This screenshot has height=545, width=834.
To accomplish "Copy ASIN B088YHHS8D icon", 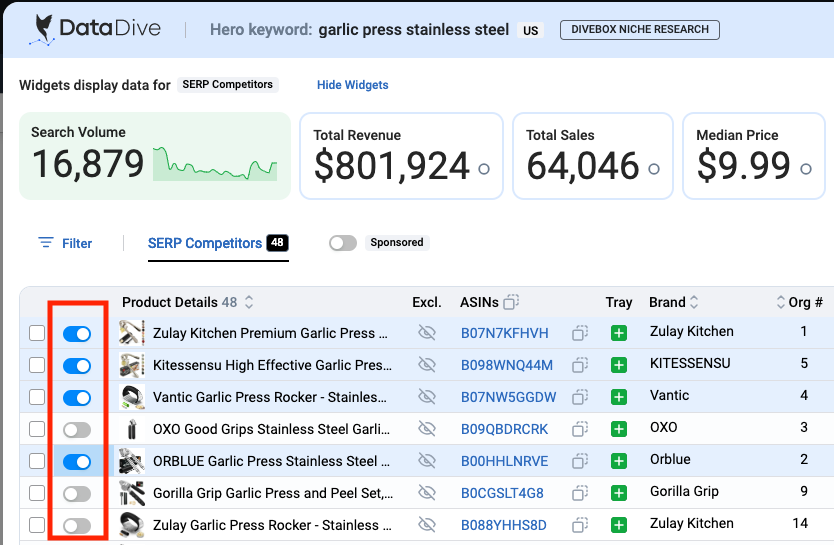I will (x=580, y=525).
